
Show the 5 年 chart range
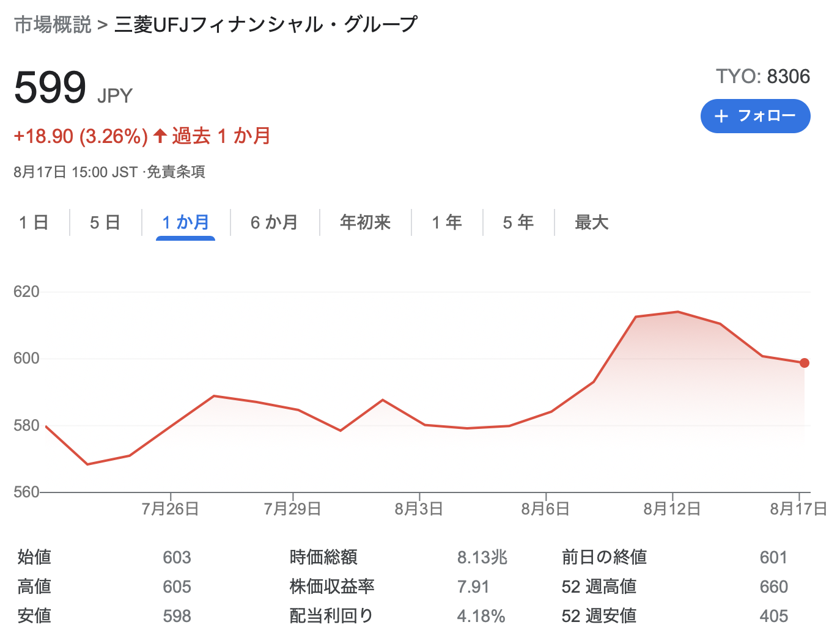tap(518, 222)
